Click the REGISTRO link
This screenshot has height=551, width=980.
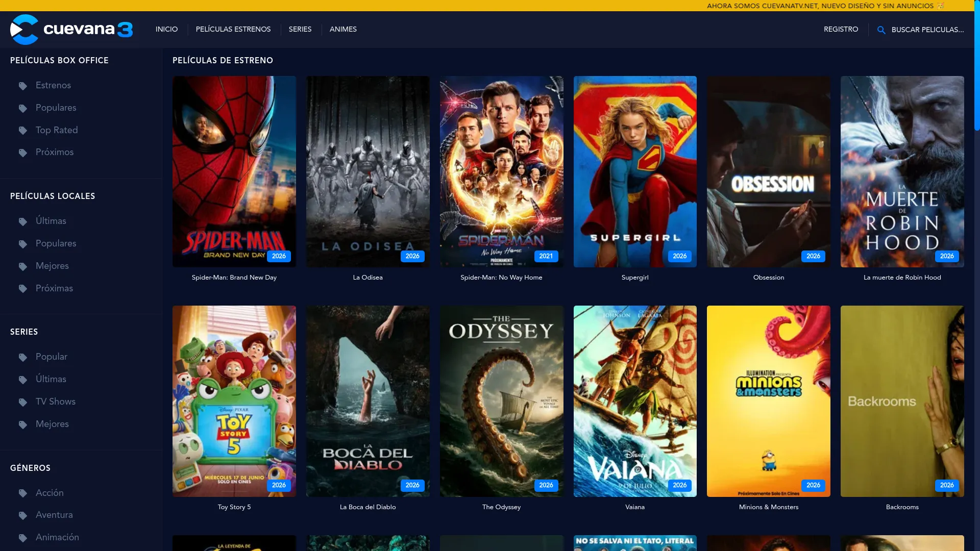(x=841, y=30)
